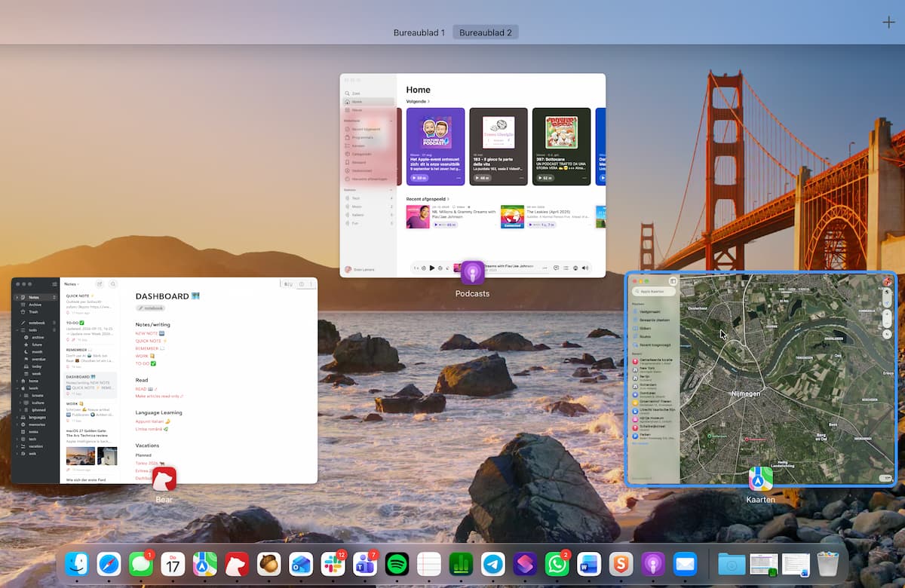Open the Numbers app in the Dock
The width and height of the screenshot is (905, 588).
point(461,564)
